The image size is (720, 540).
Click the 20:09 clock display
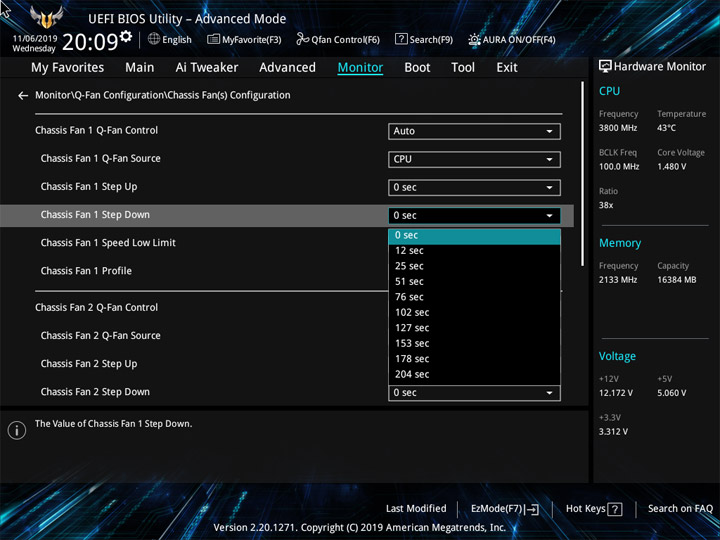[90, 42]
